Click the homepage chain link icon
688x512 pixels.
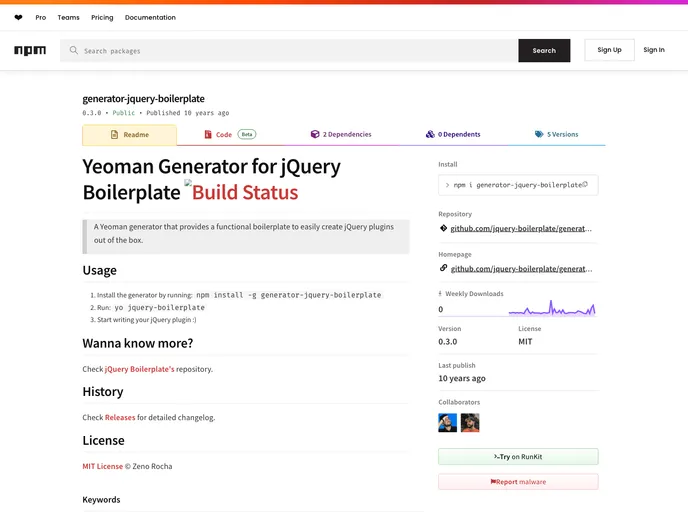(x=443, y=268)
